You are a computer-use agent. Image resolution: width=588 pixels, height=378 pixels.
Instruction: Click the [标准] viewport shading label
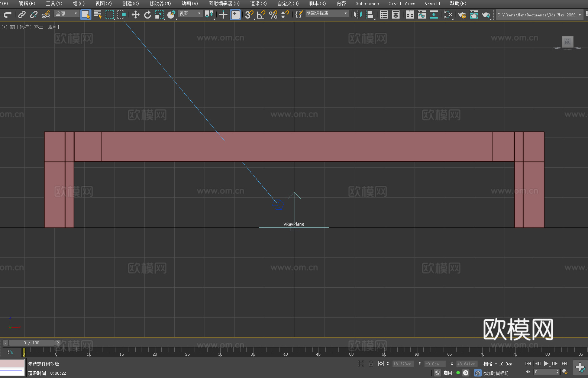25,27
